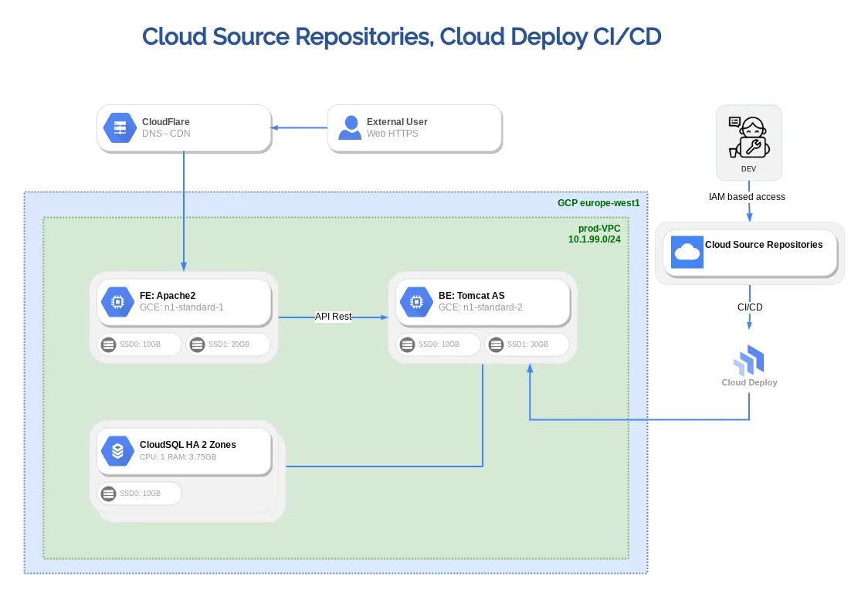Click SSD0: 10GB label under FE: Apache2
Viewport: 868px width, 597px height.
[x=140, y=344]
